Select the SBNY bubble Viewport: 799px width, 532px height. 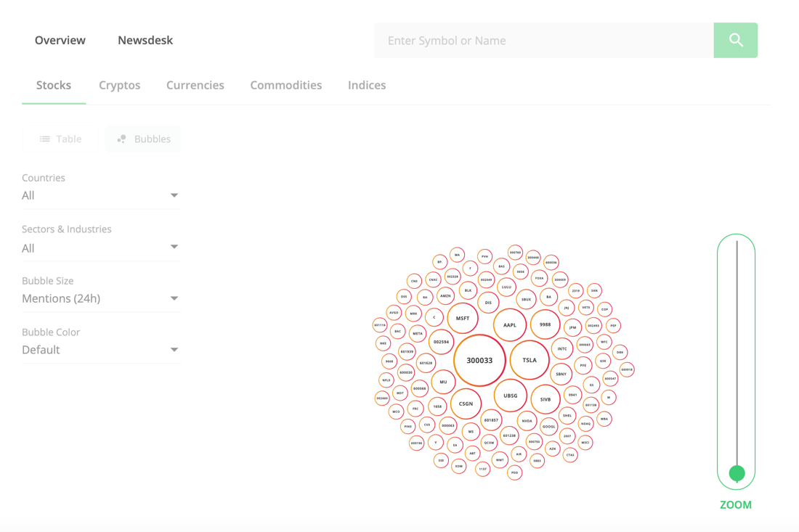click(x=561, y=375)
